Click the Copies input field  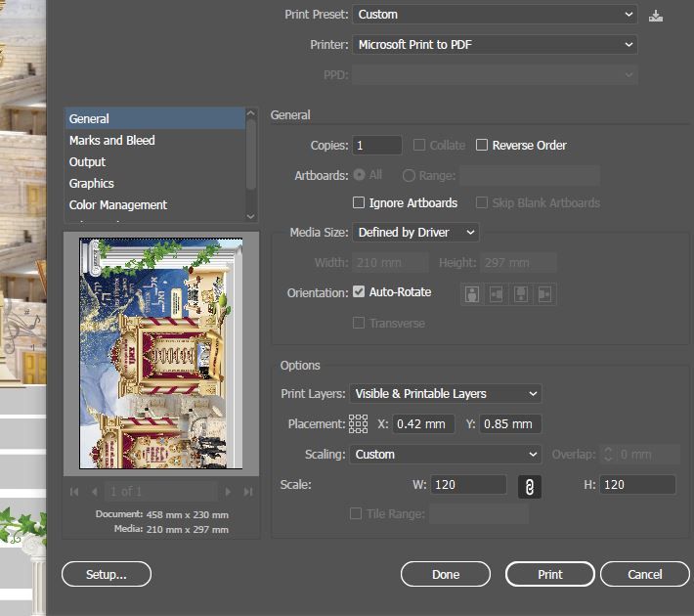click(377, 146)
